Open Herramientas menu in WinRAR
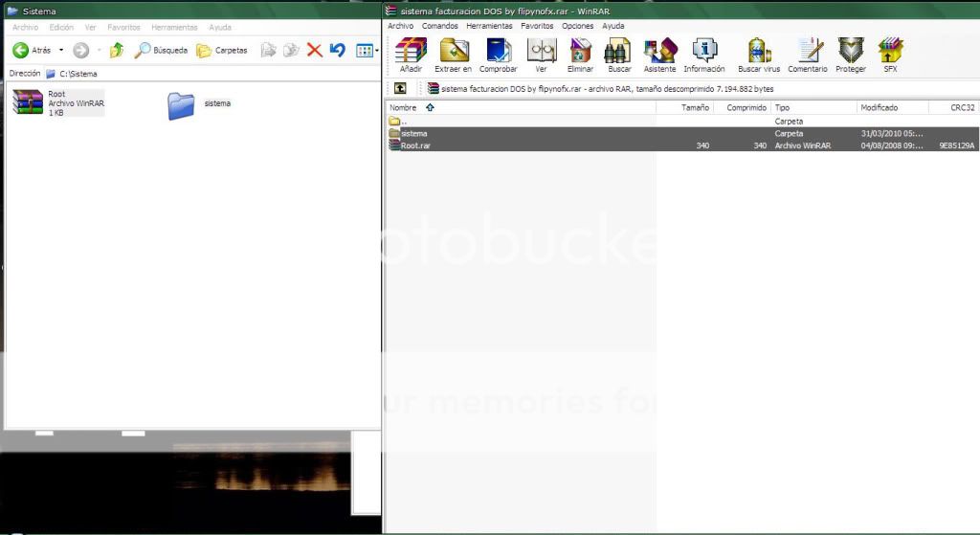This screenshot has height=535, width=980. click(x=489, y=26)
